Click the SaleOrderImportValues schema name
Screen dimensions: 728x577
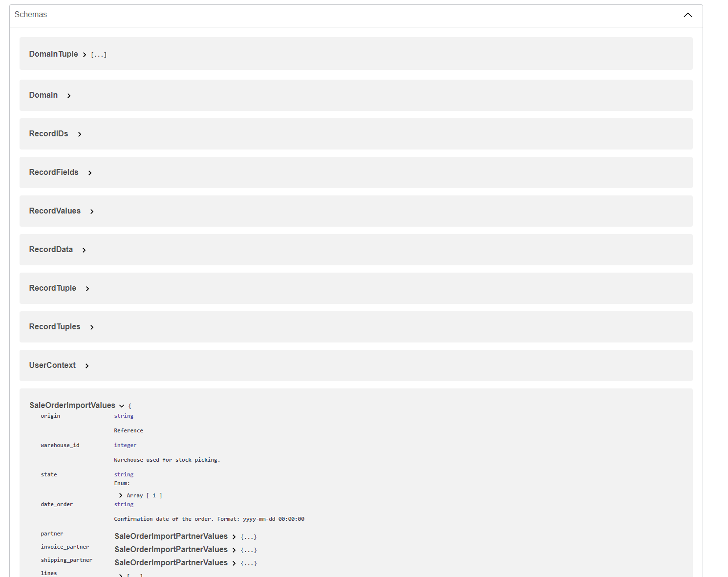click(x=72, y=406)
